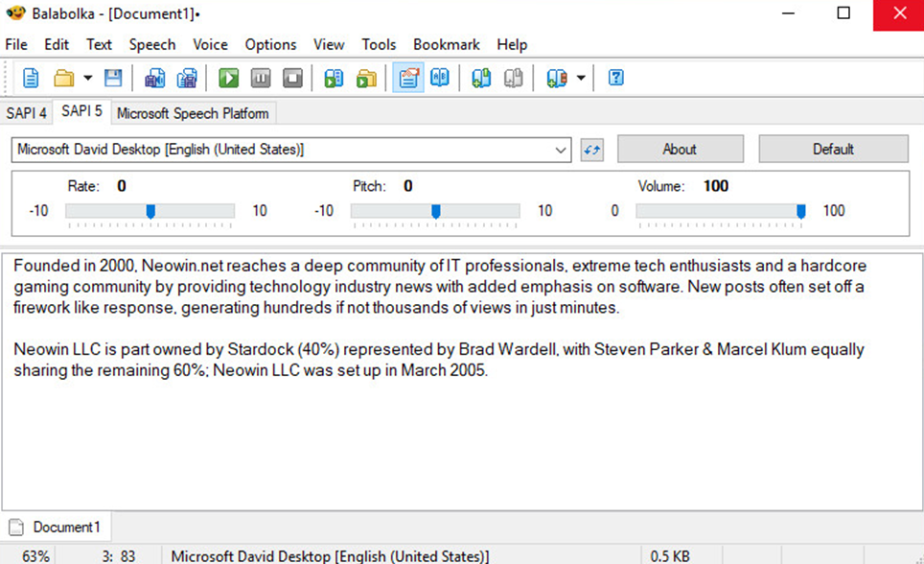Select the SAPI 5 tab

81,111
